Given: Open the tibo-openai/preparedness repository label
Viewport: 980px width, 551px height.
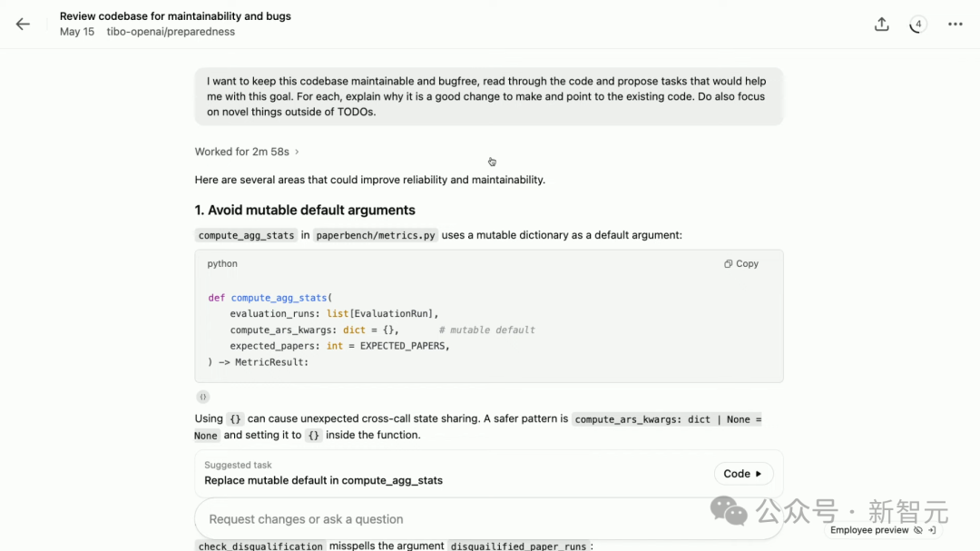Looking at the screenshot, I should point(171,32).
